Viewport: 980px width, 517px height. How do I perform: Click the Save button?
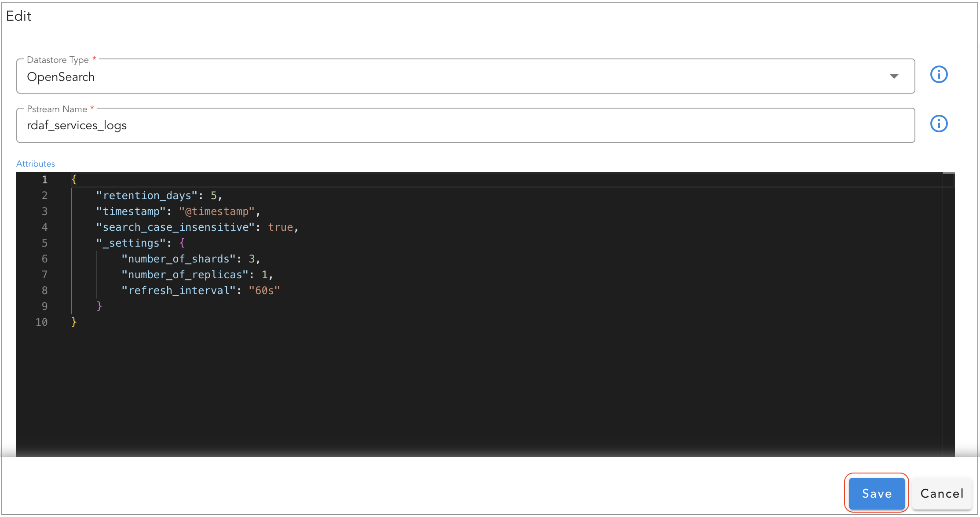pyautogui.click(x=876, y=493)
